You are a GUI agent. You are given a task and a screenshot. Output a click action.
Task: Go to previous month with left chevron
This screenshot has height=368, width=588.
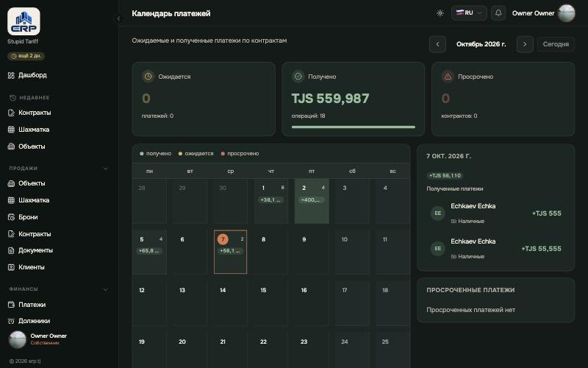point(437,44)
